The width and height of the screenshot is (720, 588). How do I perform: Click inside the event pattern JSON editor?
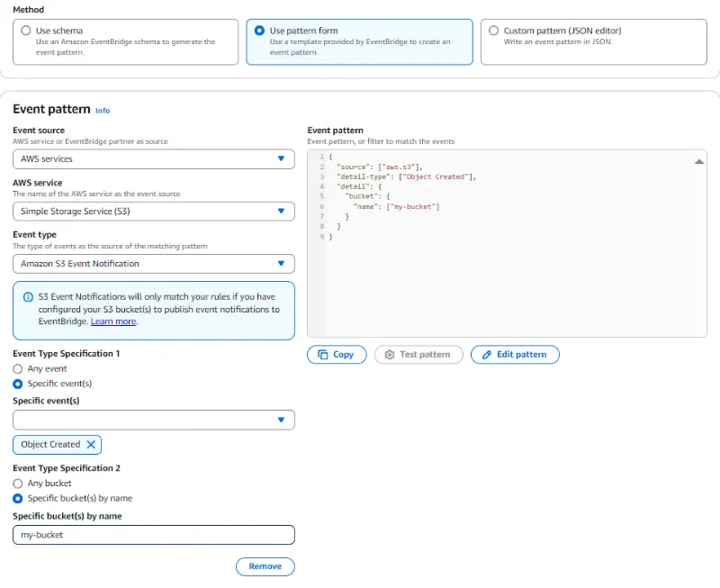click(507, 243)
